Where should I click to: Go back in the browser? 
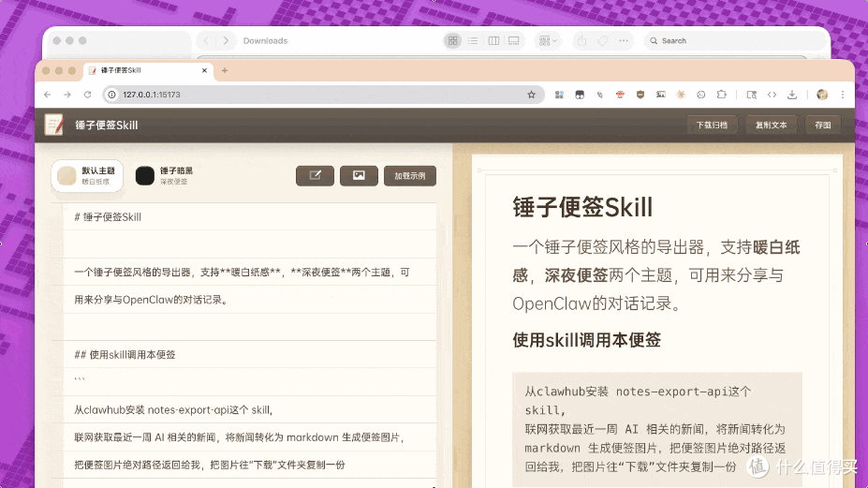tap(48, 95)
